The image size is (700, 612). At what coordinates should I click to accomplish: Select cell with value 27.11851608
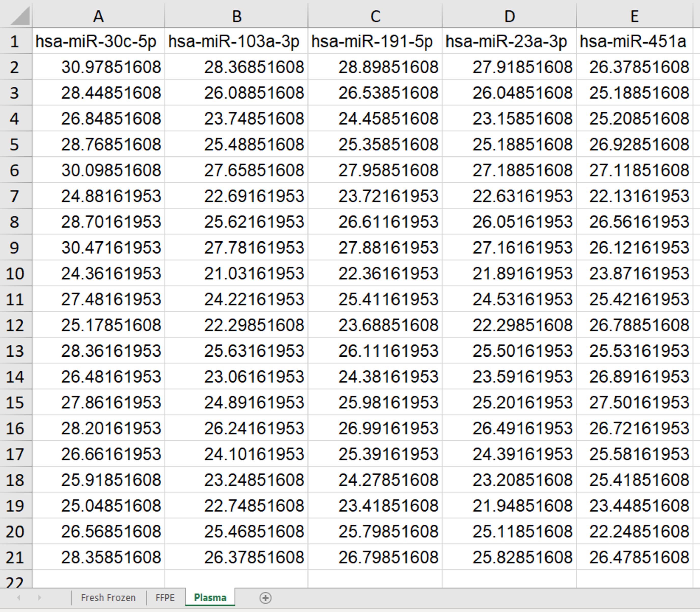point(634,170)
